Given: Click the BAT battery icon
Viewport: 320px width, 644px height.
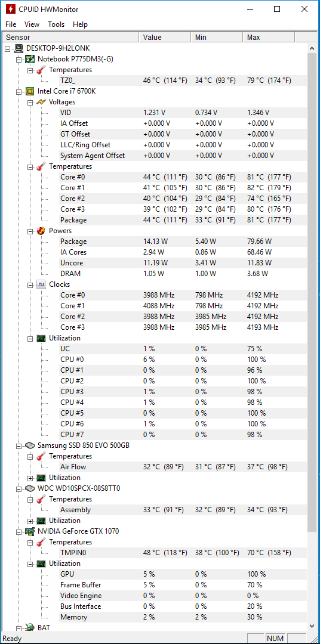Looking at the screenshot, I should tap(30, 627).
